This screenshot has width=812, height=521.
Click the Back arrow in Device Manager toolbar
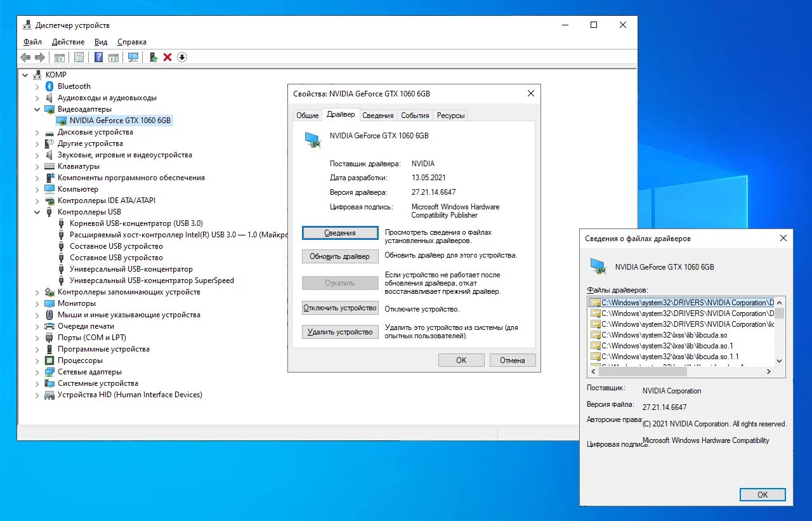coord(25,57)
